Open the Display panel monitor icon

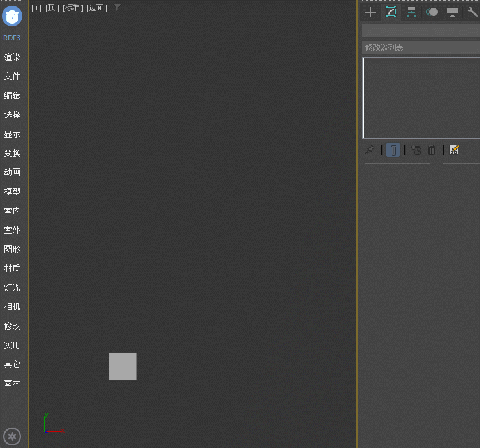pos(452,12)
